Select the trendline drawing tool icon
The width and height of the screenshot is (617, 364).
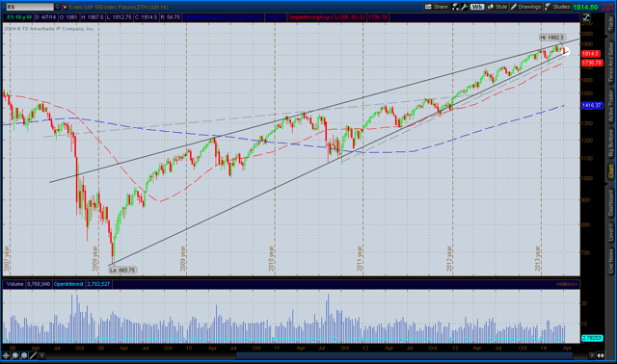click(33, 355)
